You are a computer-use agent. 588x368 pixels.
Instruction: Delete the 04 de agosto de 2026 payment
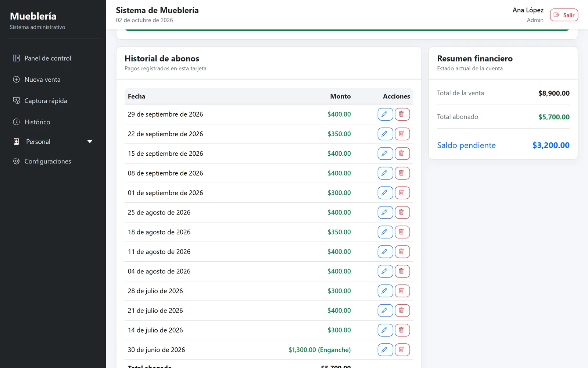click(x=402, y=271)
